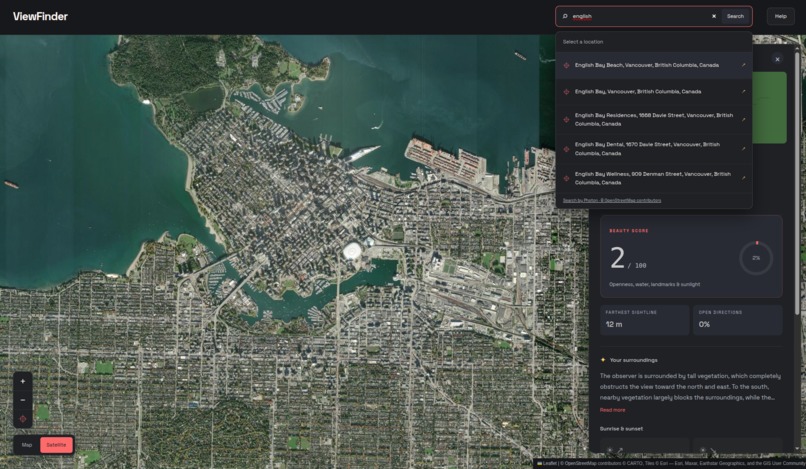Expand description with Read more
Screen dimensions: 806x469
click(x=612, y=410)
